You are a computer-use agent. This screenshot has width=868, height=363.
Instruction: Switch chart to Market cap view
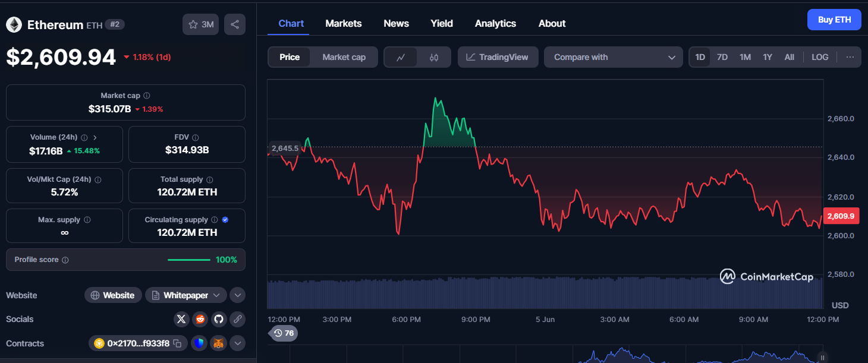pos(344,57)
